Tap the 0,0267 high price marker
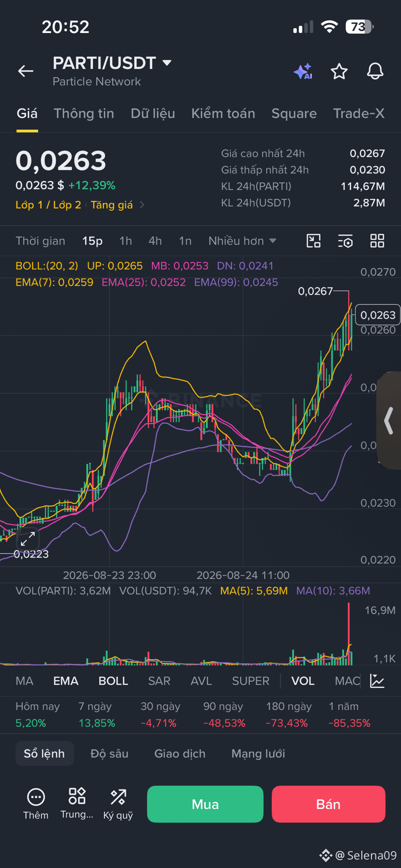This screenshot has width=401, height=868. point(315,291)
